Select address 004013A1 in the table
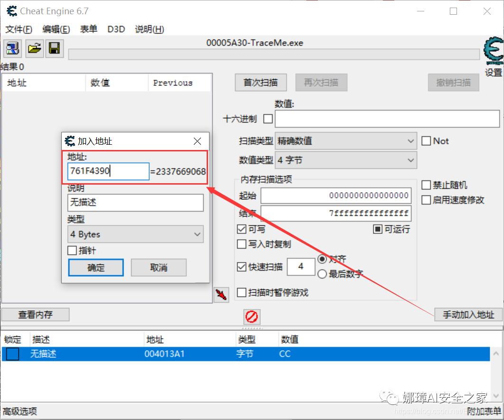The height and width of the screenshot is (420, 504). pyautogui.click(x=164, y=354)
